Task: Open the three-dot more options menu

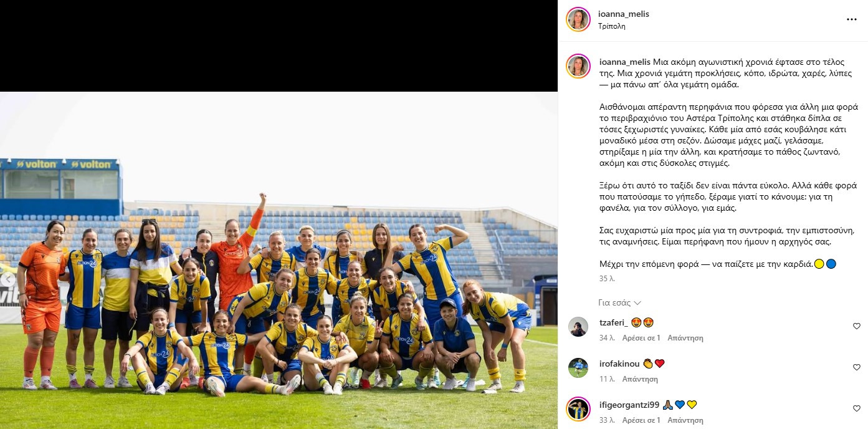Action: point(851,19)
